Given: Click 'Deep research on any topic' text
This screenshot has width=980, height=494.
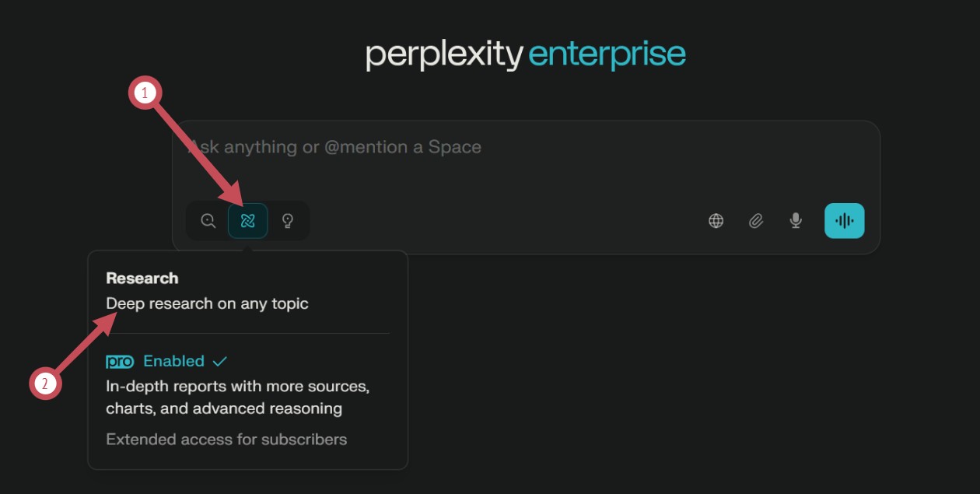Looking at the screenshot, I should point(208,303).
